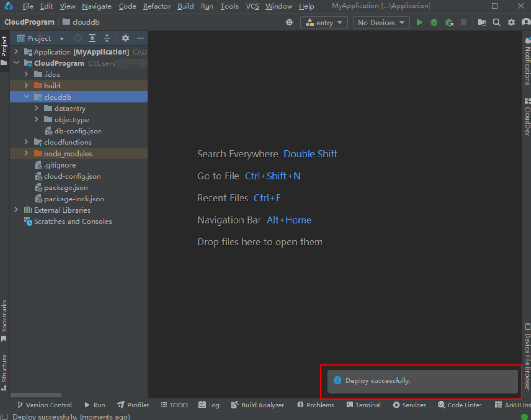Select cloud-config.json file
Viewport: 531px width, 420px height.
[68, 176]
